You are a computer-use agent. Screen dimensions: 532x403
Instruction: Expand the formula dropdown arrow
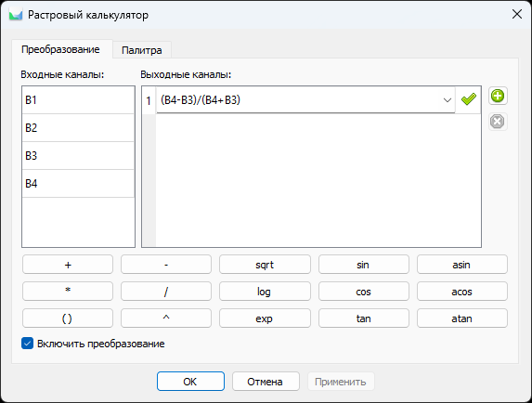pyautogui.click(x=448, y=100)
